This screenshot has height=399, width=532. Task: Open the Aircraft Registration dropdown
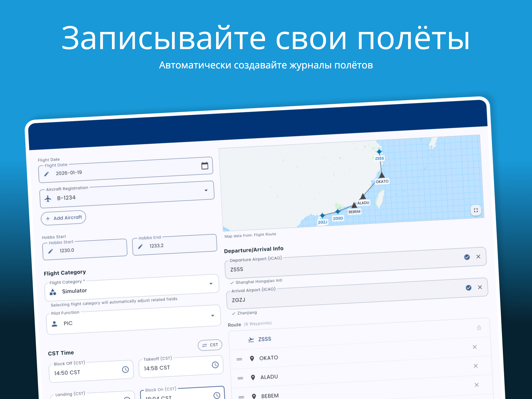coord(206,190)
